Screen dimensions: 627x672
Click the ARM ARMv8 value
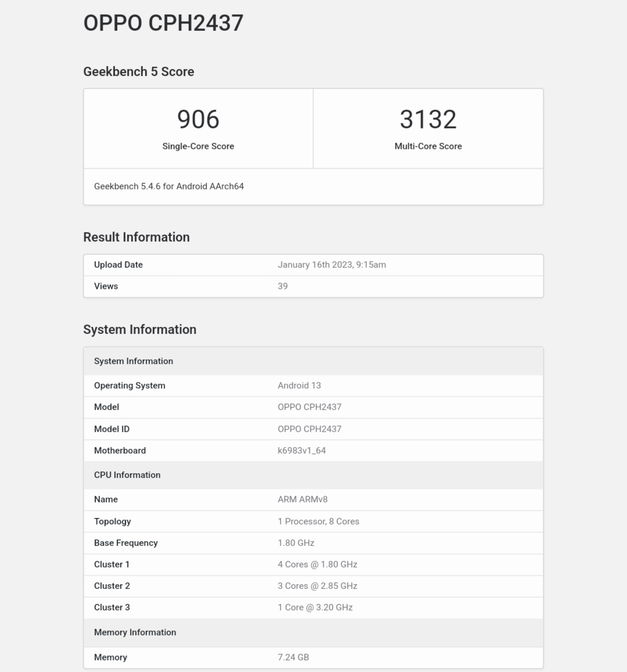303,499
